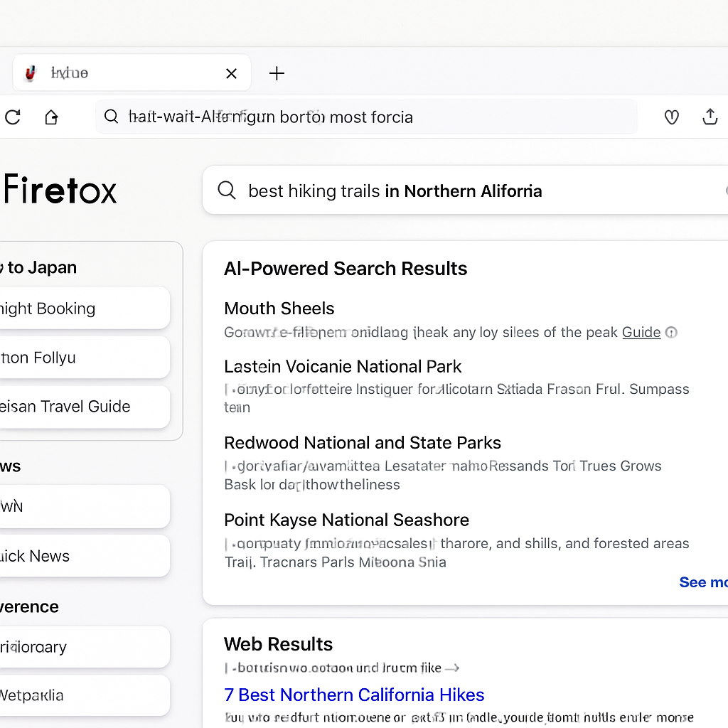The width and height of the screenshot is (728, 728).
Task: Click the description mentioning 'forested areas'
Action: click(x=457, y=552)
